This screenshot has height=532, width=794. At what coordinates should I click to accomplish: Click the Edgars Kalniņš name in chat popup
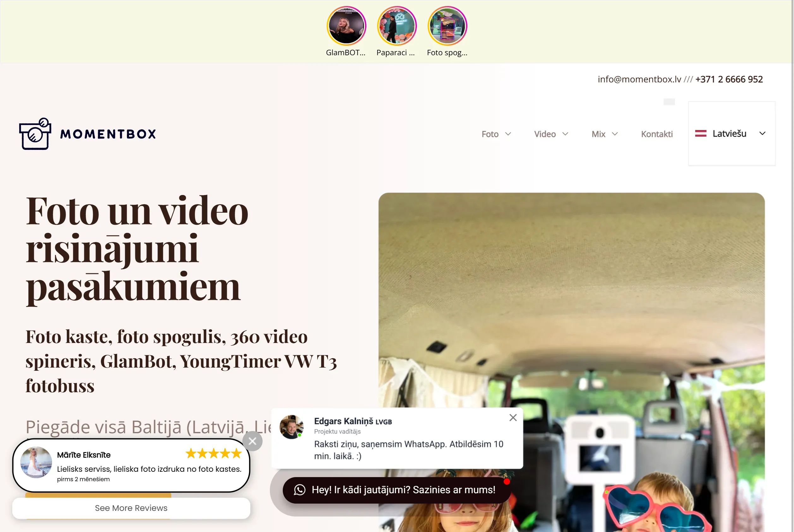click(x=343, y=421)
